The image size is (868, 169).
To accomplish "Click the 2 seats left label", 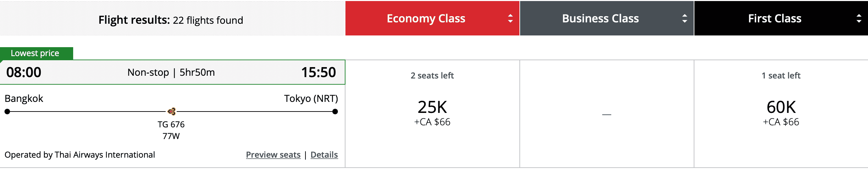I will [x=432, y=76].
